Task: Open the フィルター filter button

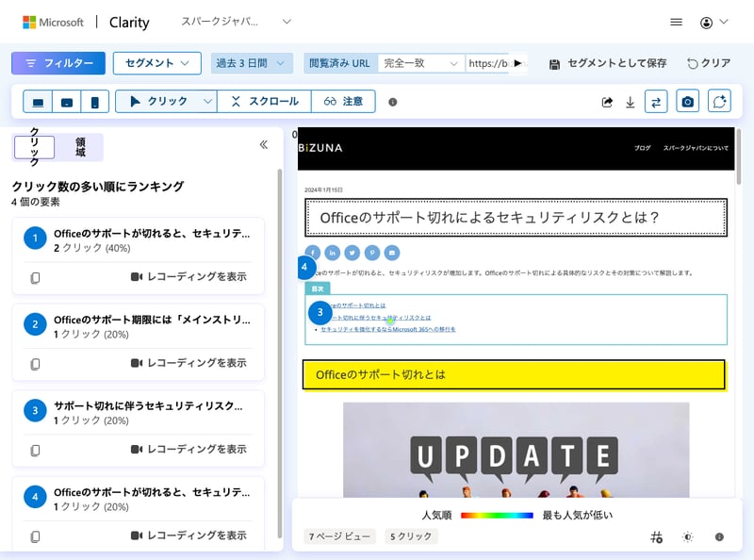Action: [58, 63]
